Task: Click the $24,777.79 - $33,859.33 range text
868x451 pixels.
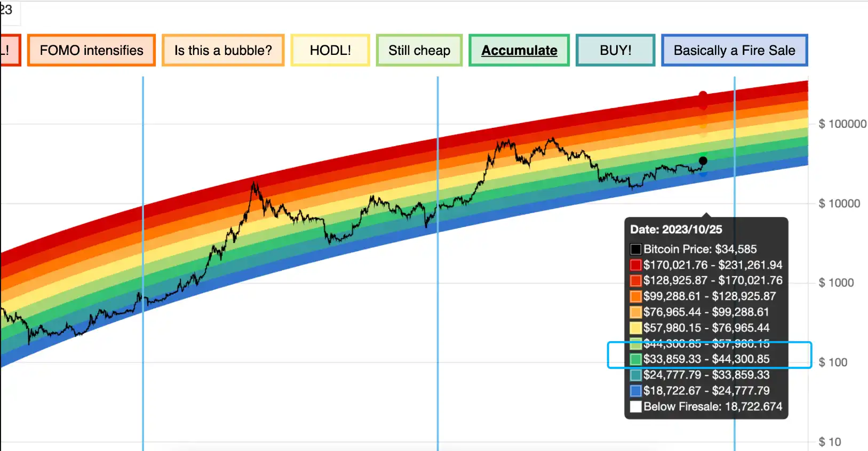Action: pos(706,375)
